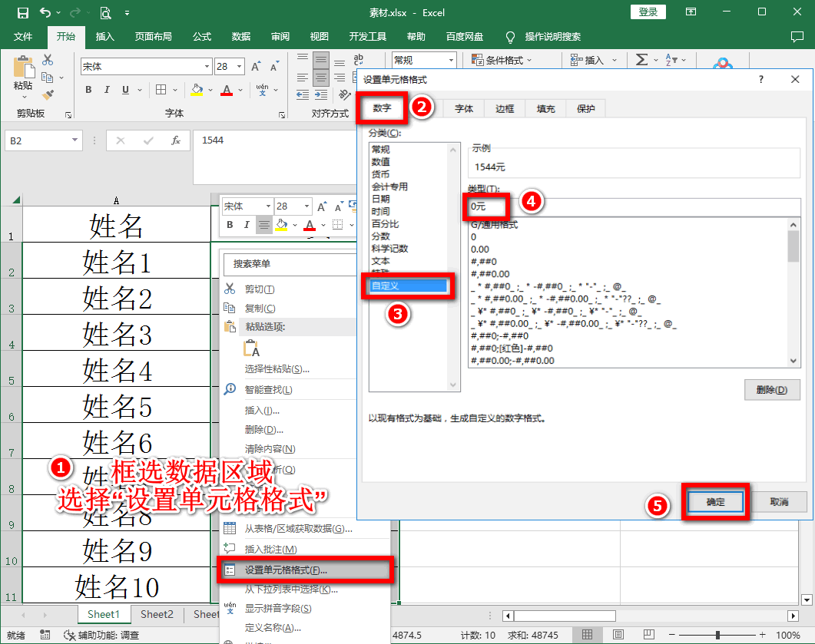Toggle Bold in the mini toolbar
This screenshot has height=644, width=815.
click(x=230, y=224)
